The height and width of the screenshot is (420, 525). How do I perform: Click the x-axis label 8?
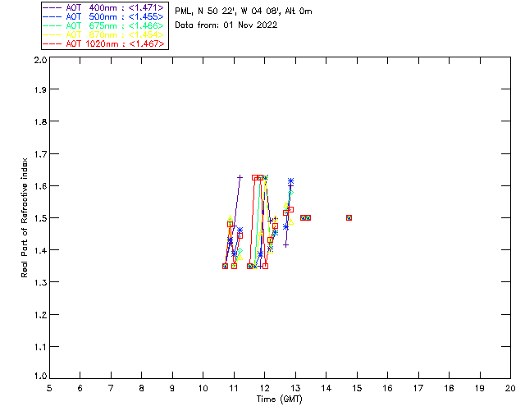(142, 388)
